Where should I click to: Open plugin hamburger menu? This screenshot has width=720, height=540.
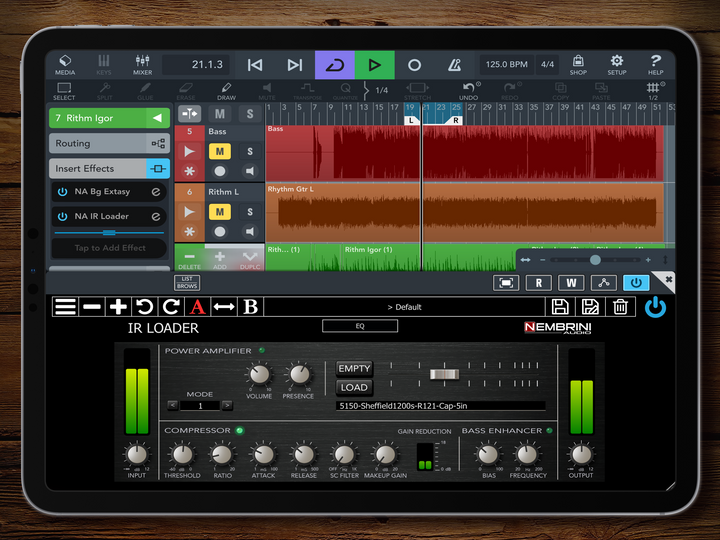click(65, 307)
